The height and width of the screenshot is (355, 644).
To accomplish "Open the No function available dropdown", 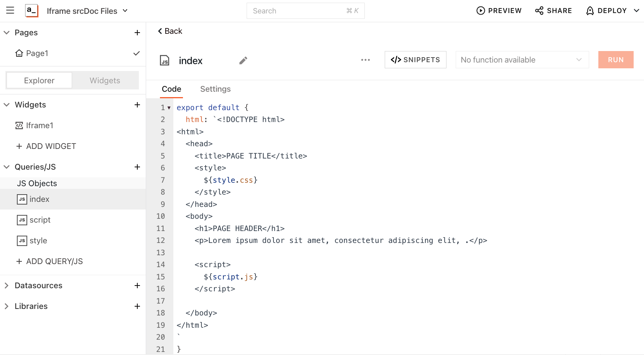I will tap(522, 60).
